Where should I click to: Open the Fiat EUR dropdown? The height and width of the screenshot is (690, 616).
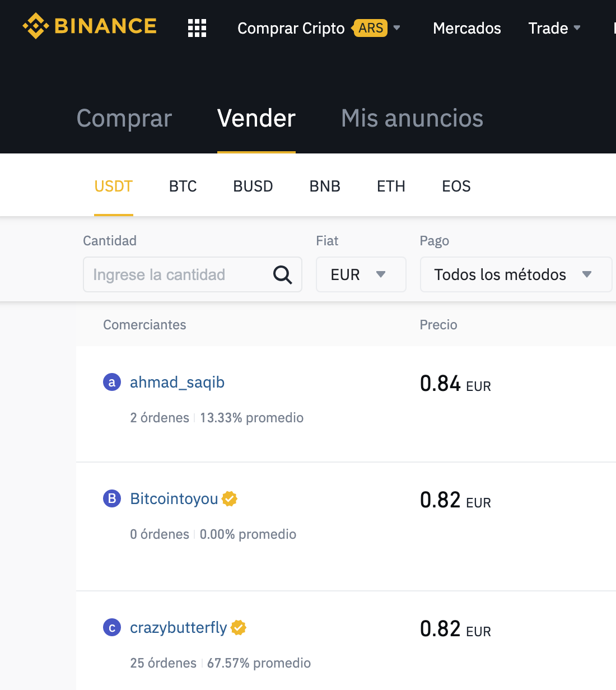click(361, 274)
